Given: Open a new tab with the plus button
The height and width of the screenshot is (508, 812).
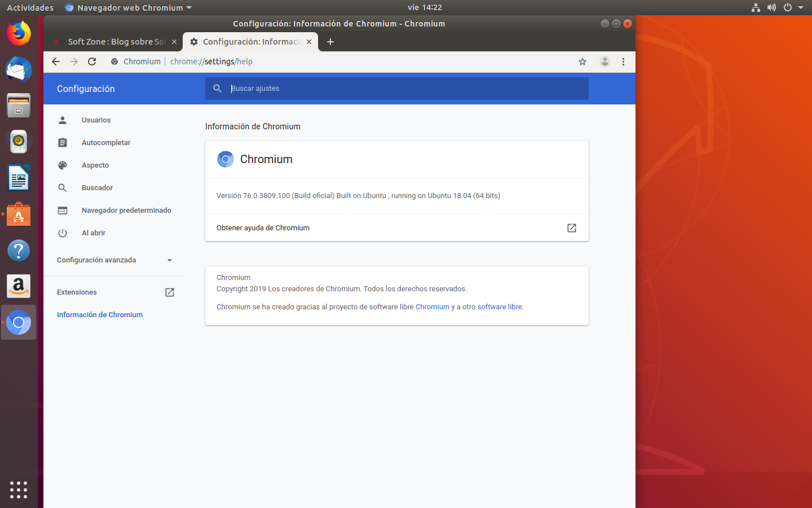Looking at the screenshot, I should 330,42.
